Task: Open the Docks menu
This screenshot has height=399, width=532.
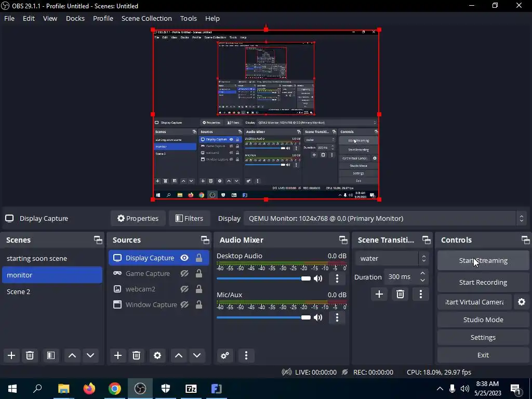Action: 75,18
